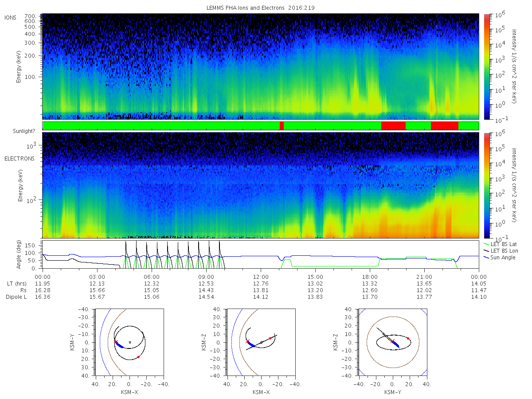The width and height of the screenshot is (532, 399).
Task: Click the LT value 12.76
Action: pyautogui.click(x=261, y=283)
